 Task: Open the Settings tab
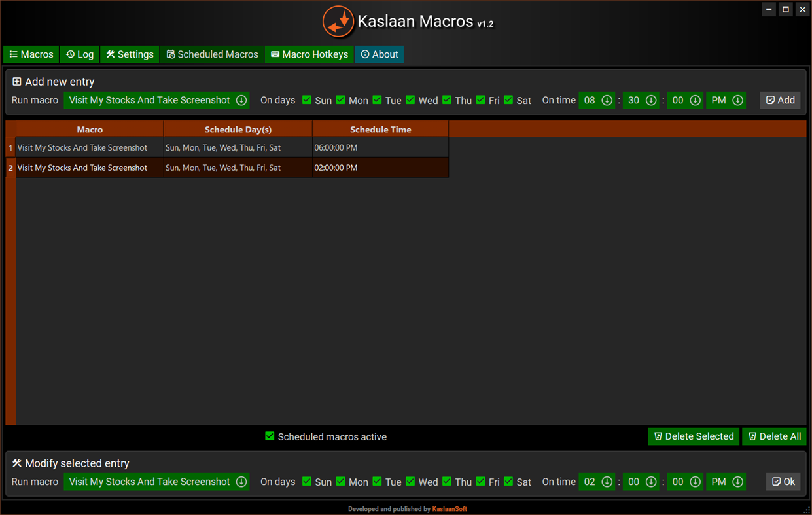(x=130, y=54)
